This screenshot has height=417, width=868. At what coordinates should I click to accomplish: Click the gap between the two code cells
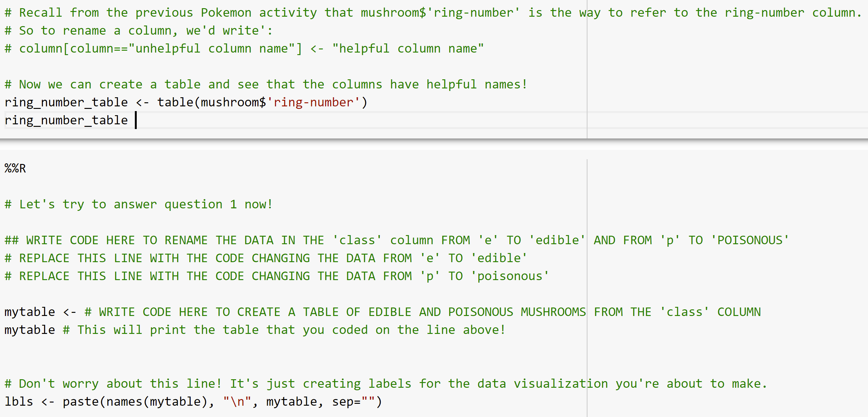tap(434, 144)
